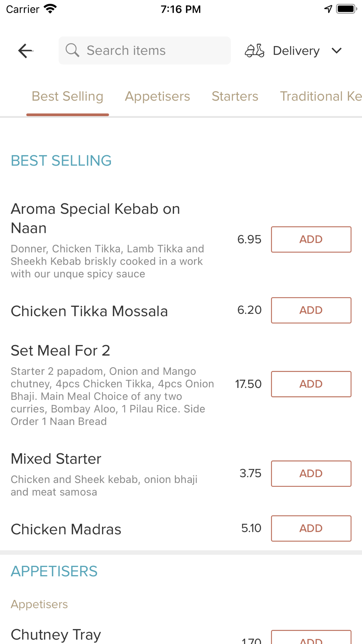Add Chicken Tikka Mossala to order
Image resolution: width=362 pixels, height=644 pixels.
click(x=311, y=310)
